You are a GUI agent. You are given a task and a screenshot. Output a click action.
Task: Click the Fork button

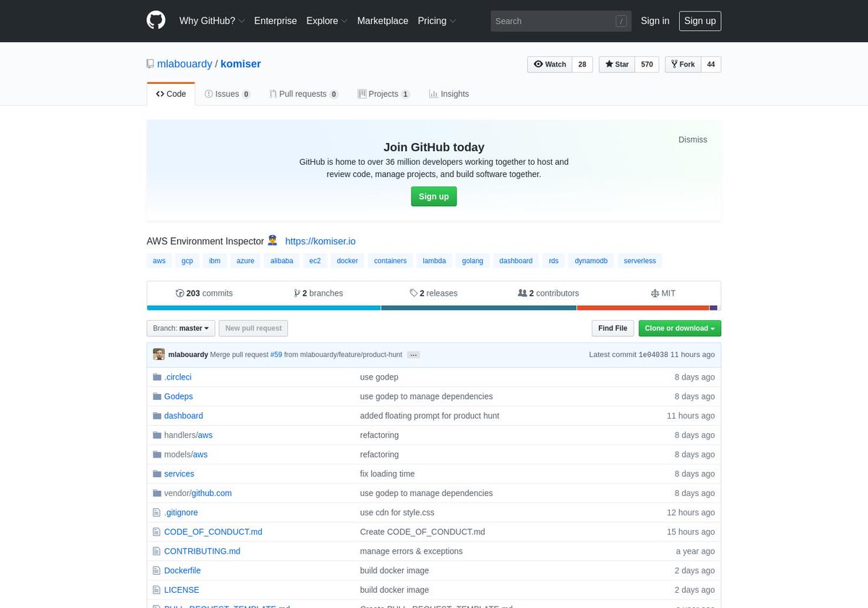[682, 64]
